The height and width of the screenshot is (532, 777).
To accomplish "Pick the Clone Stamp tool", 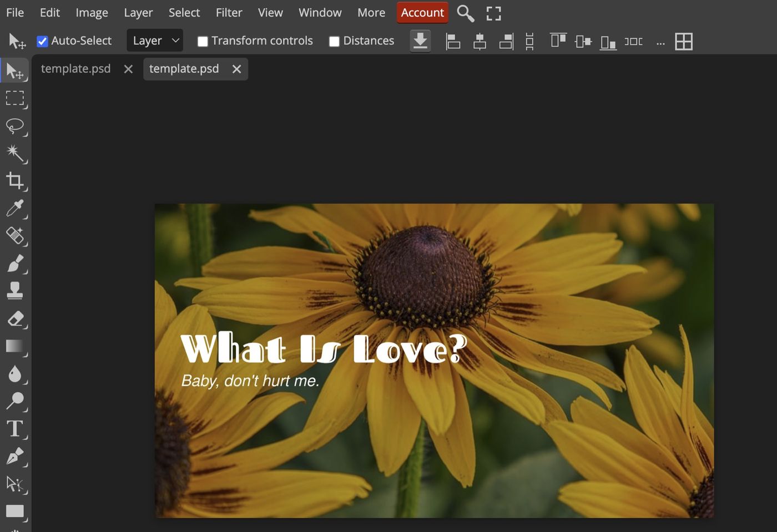I will click(x=15, y=291).
